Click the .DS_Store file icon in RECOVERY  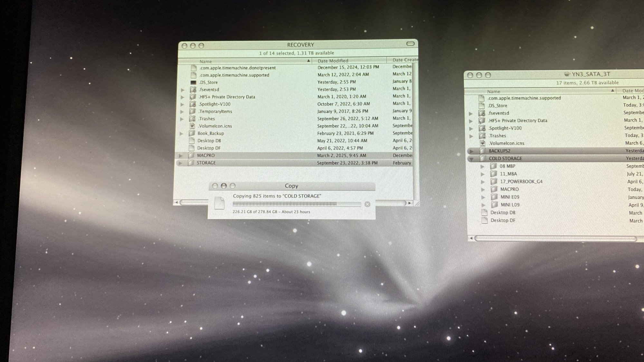(x=193, y=82)
